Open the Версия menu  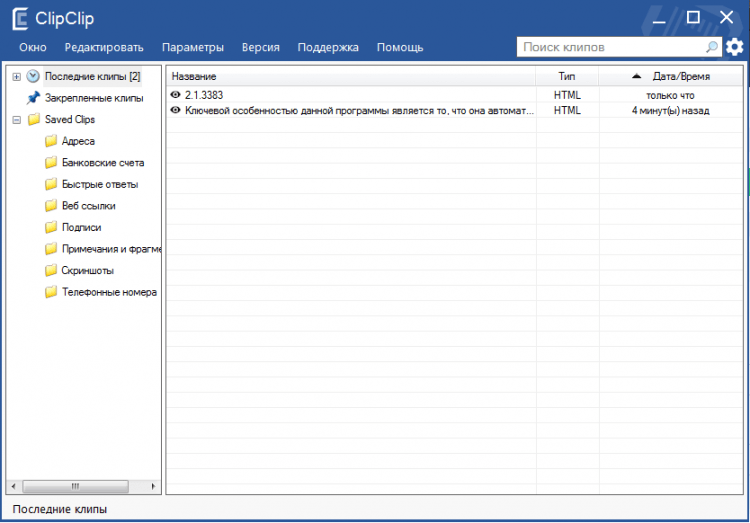261,47
